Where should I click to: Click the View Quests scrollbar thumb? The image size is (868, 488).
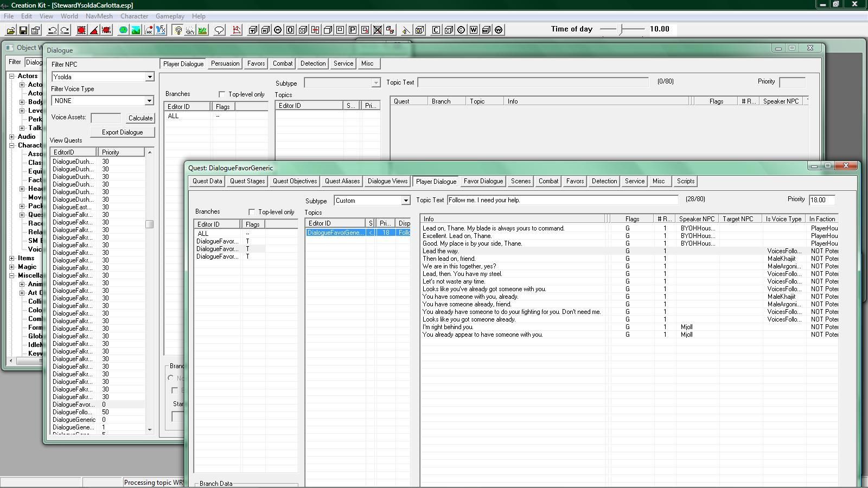pyautogui.click(x=150, y=224)
